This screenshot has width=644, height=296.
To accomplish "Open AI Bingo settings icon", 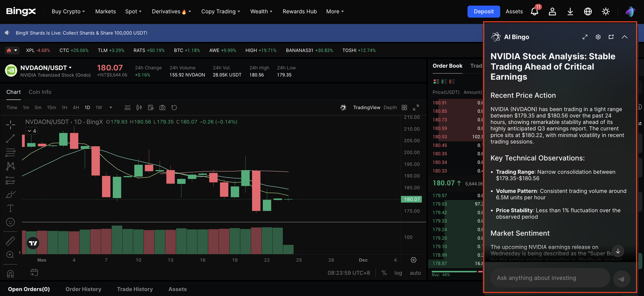I will click(x=598, y=37).
